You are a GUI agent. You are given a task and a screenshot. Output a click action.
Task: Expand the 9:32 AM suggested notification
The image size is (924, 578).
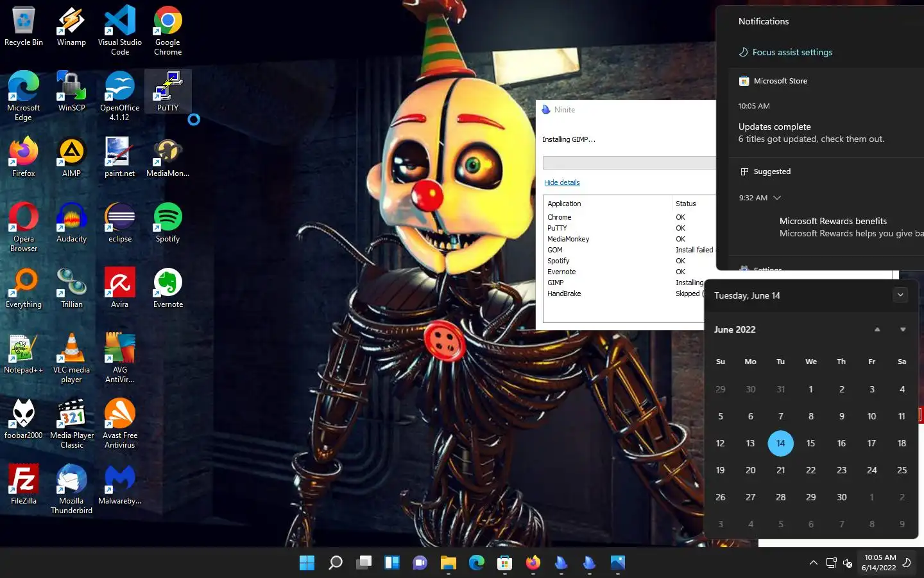click(777, 198)
